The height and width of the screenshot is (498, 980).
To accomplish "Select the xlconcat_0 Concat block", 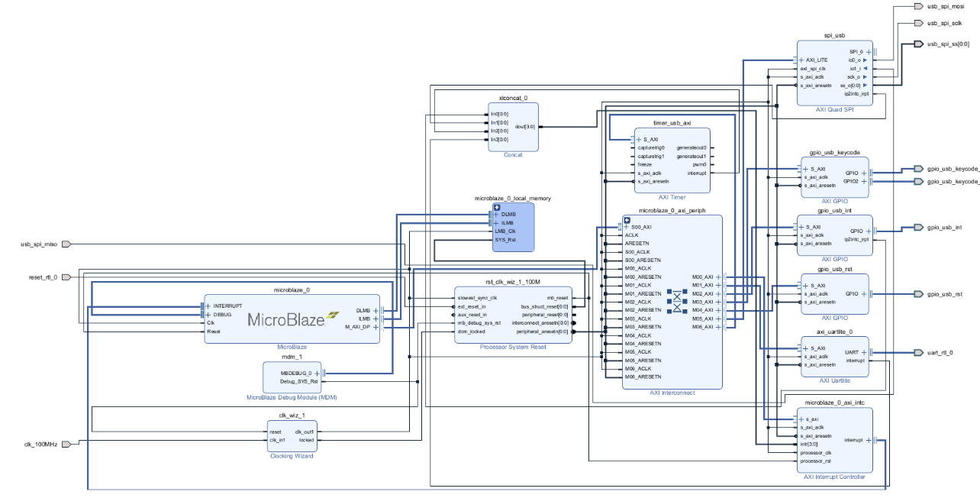I will pos(513,127).
